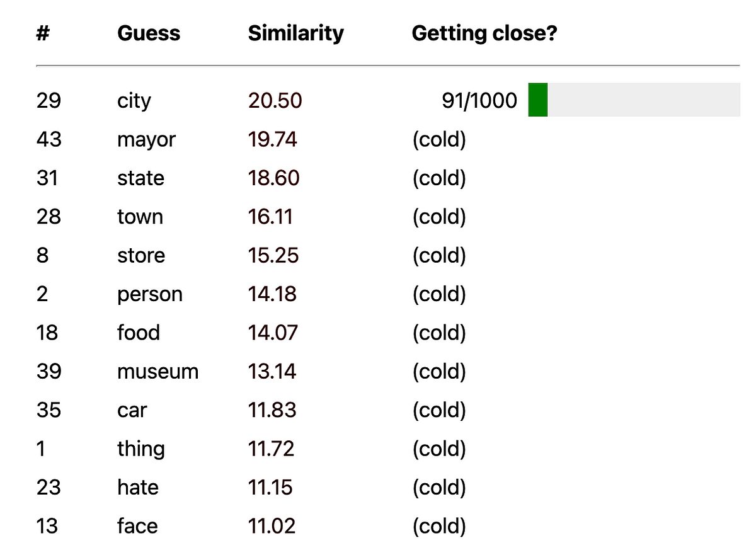Viewport: 756px width, 550px height.
Task: Click guess number 43
Action: [49, 139]
